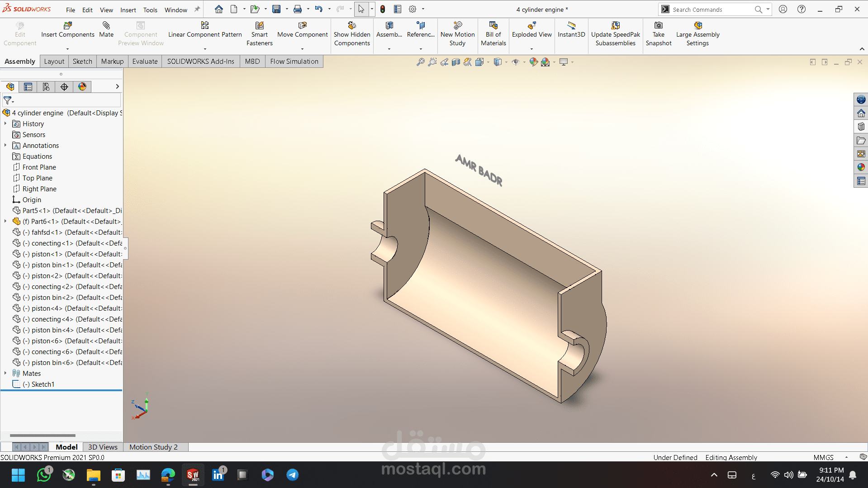The image size is (868, 488).
Task: Open the Motion Study 2 tab
Action: [x=153, y=447]
